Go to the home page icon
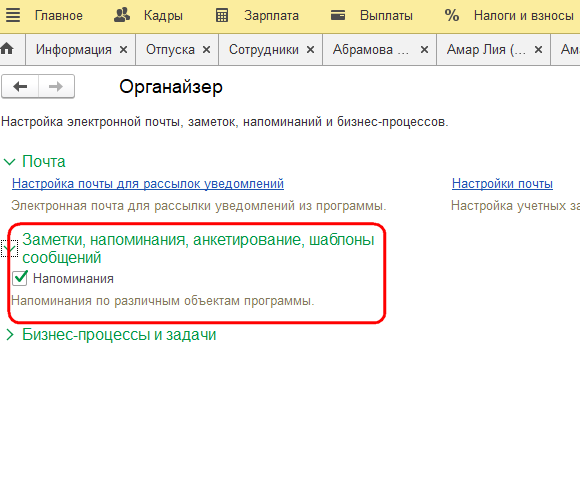 tap(7, 48)
